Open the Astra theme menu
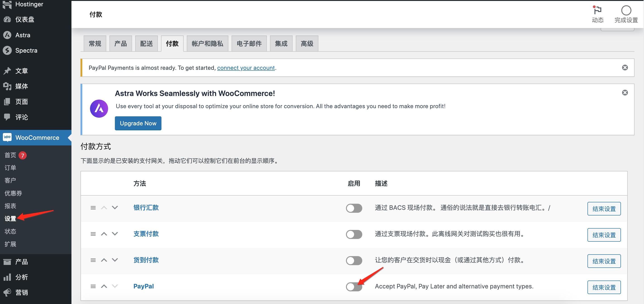The image size is (644, 304). point(23,35)
